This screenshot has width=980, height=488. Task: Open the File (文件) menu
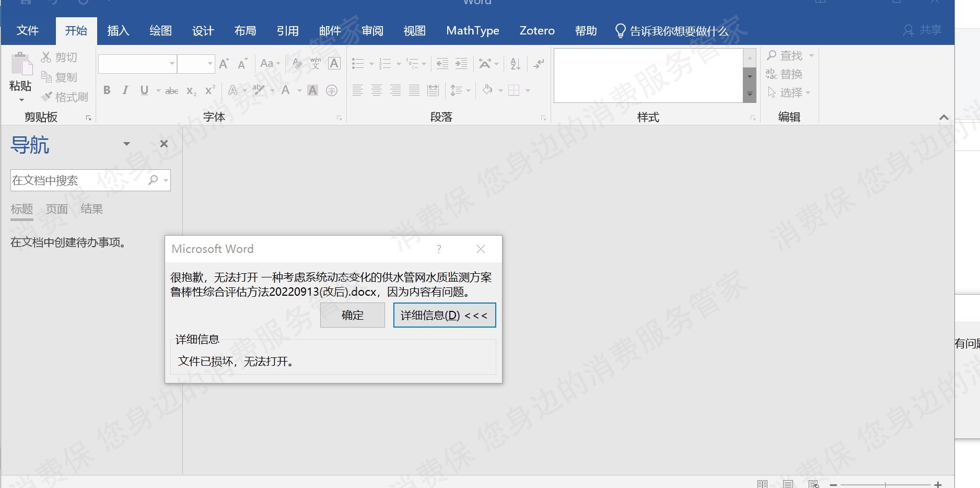(x=28, y=30)
